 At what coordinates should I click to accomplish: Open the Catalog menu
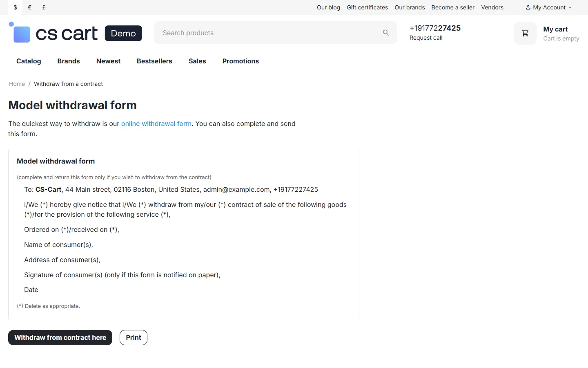[x=29, y=61]
